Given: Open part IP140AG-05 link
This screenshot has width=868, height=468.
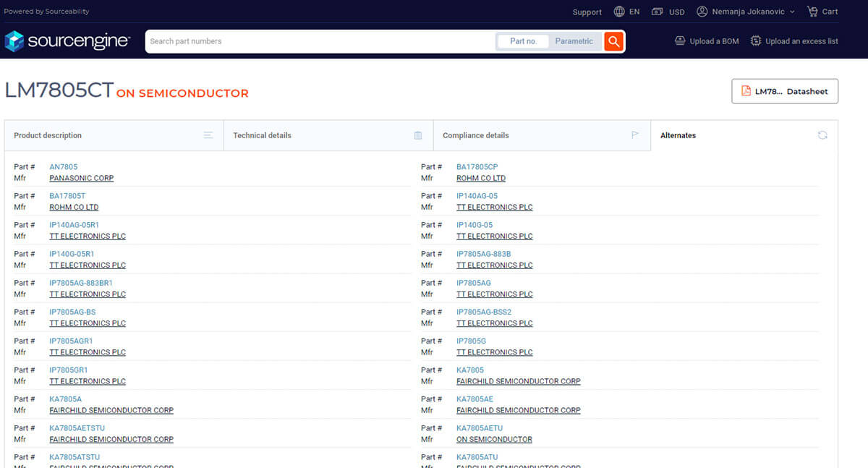Looking at the screenshot, I should 477,196.
